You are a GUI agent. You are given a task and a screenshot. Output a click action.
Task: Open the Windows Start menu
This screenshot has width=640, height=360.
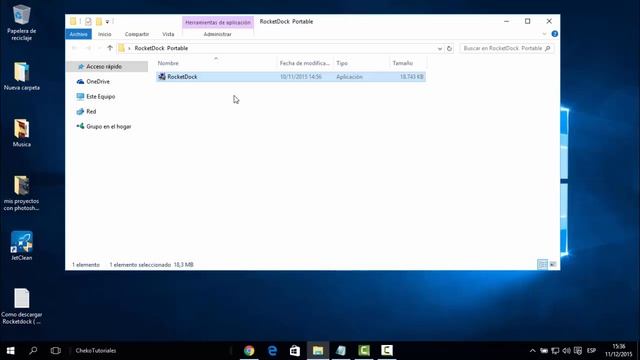coord(11,351)
